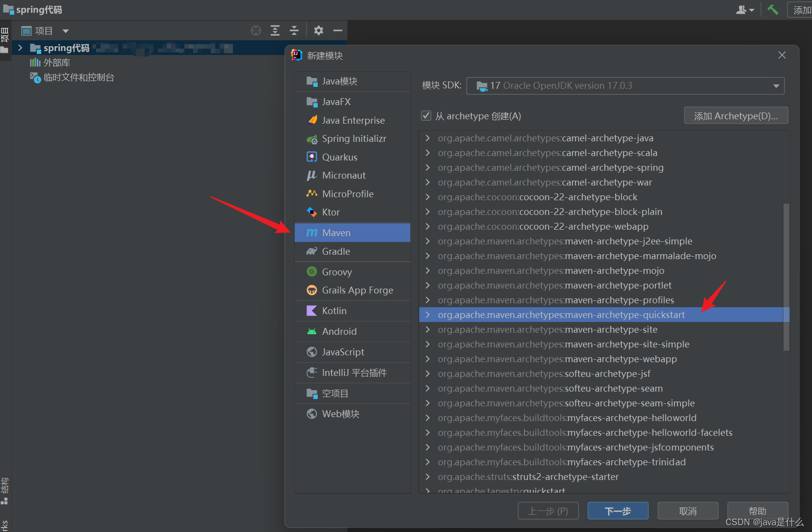Open the user account icon menu

pos(745,10)
